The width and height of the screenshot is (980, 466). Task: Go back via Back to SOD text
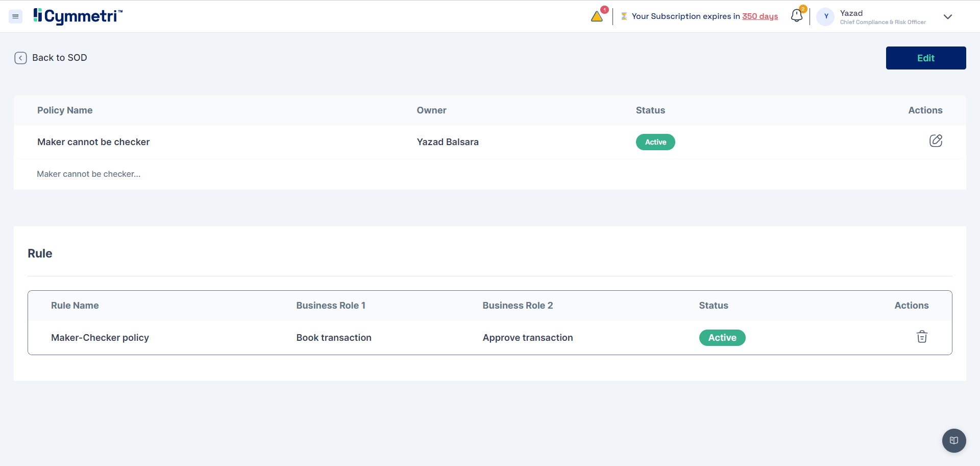click(x=60, y=58)
